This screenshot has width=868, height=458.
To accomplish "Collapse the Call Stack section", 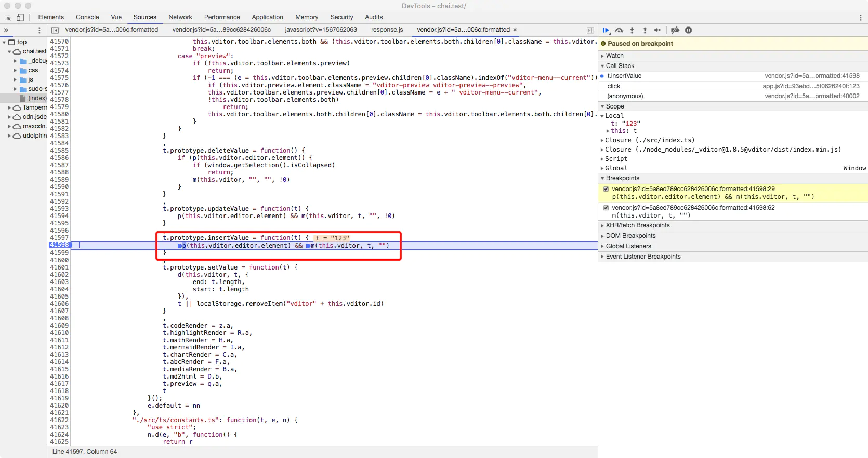I will pos(620,66).
